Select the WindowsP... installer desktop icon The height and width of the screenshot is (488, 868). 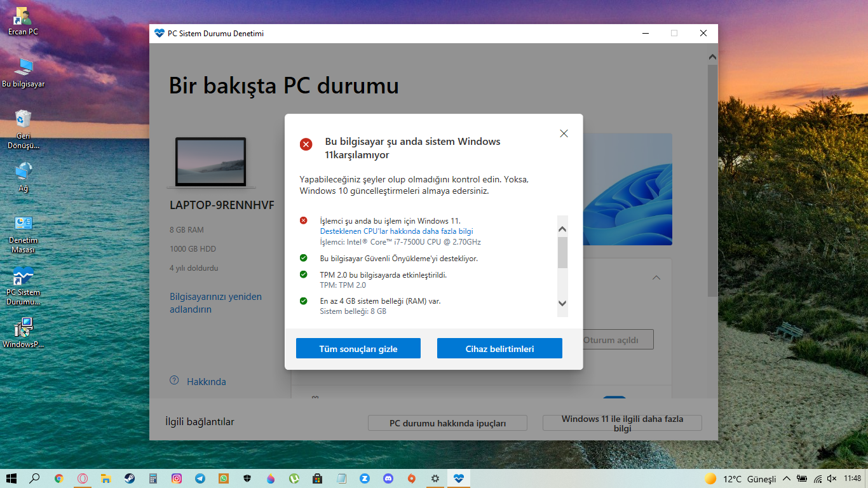[x=24, y=333]
